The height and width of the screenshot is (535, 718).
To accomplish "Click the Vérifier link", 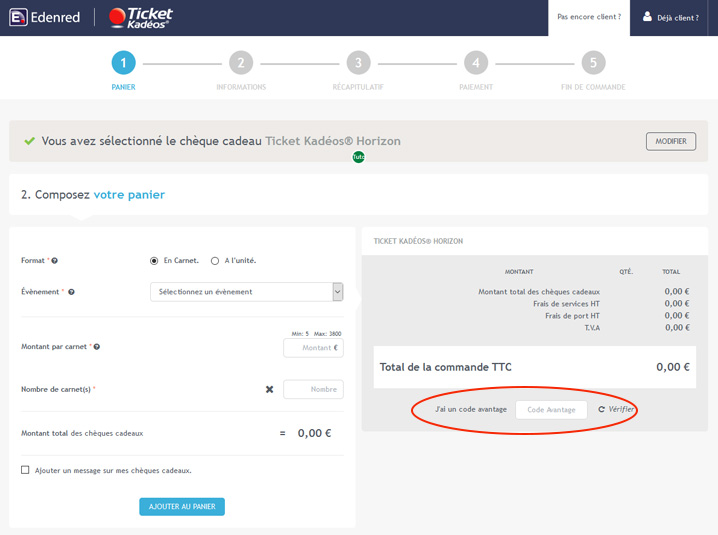I will (621, 409).
